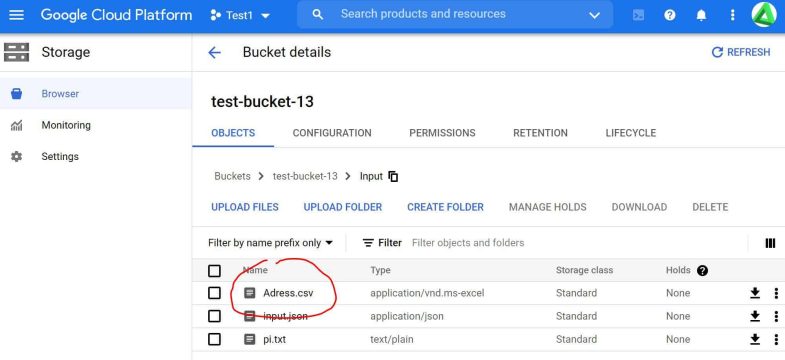Switch to the Lifecycle tab
The width and height of the screenshot is (785, 360).
click(630, 133)
